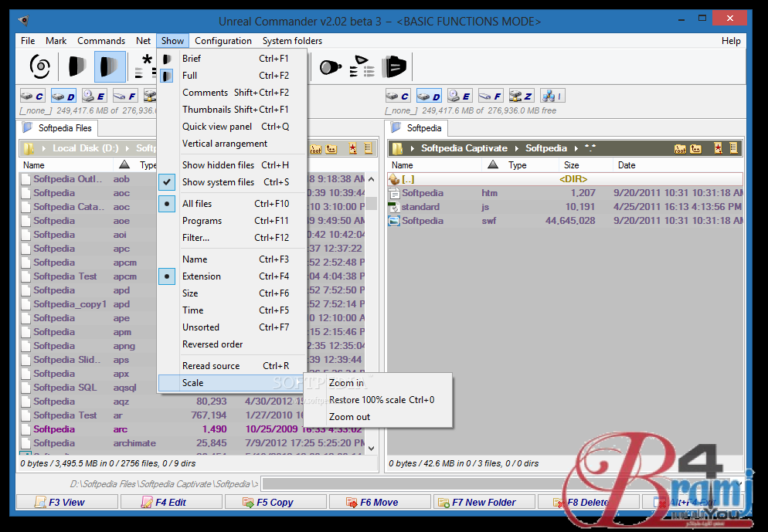
Task: Click favorites star icon in right panel
Action: 718,148
